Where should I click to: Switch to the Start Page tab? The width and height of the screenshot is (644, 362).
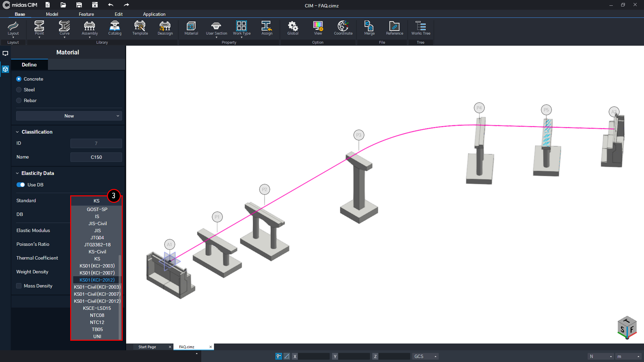click(x=147, y=347)
